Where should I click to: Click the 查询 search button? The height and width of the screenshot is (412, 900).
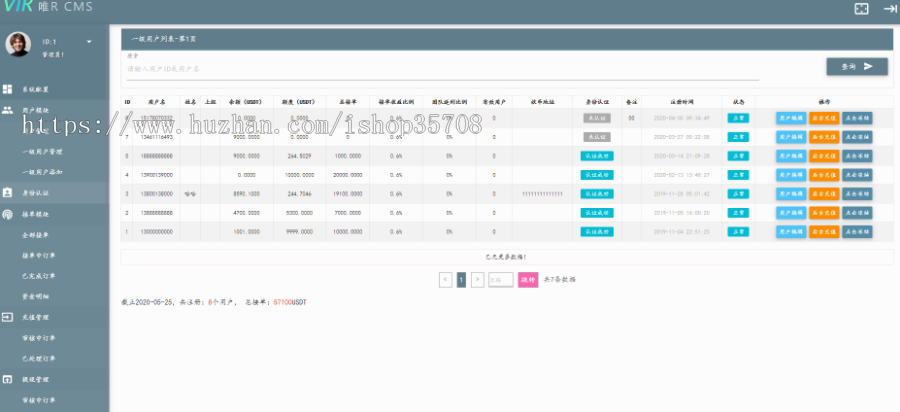pos(857,66)
